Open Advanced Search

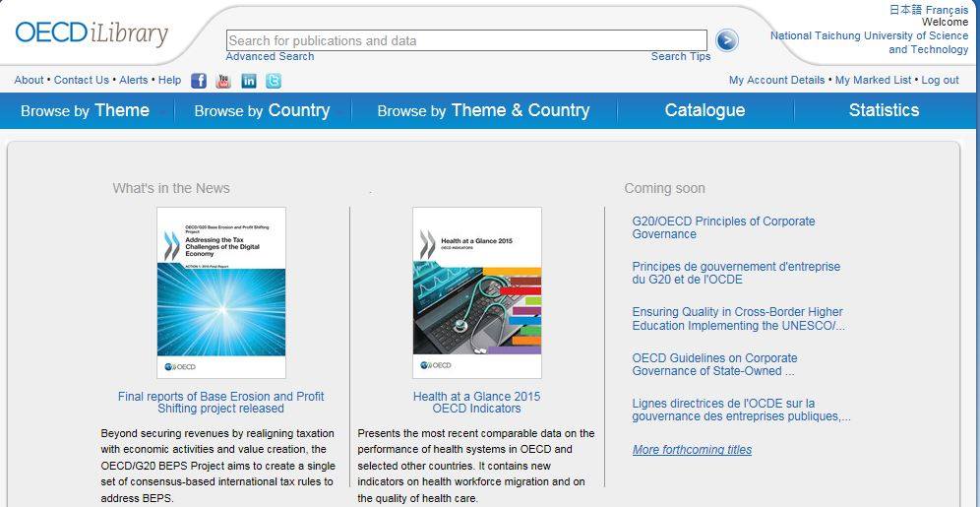point(270,56)
